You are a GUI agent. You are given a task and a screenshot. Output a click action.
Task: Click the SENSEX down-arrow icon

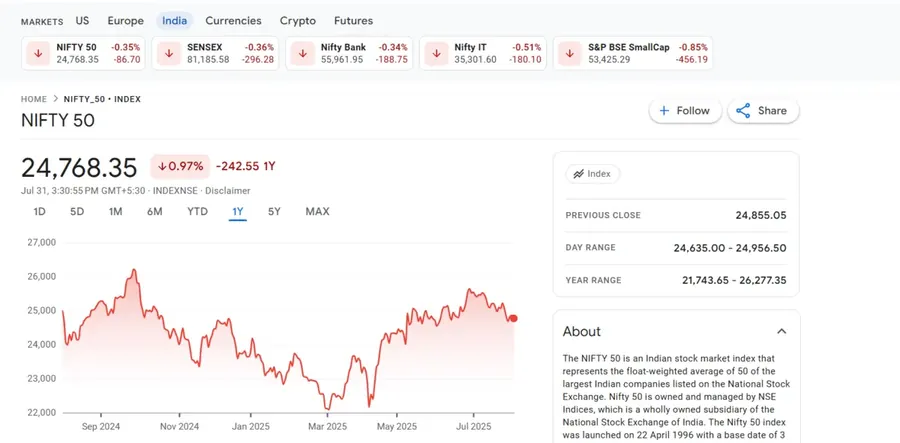tap(169, 53)
